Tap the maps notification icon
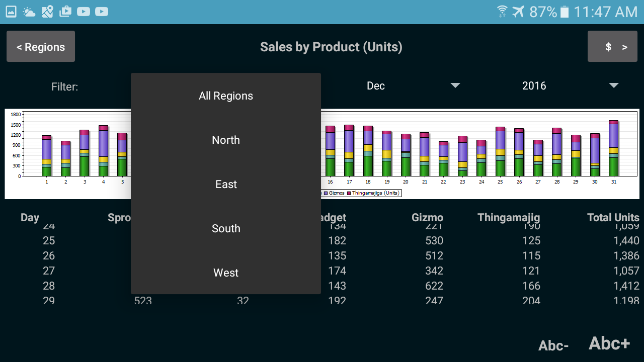This screenshot has height=362, width=644. point(47,12)
